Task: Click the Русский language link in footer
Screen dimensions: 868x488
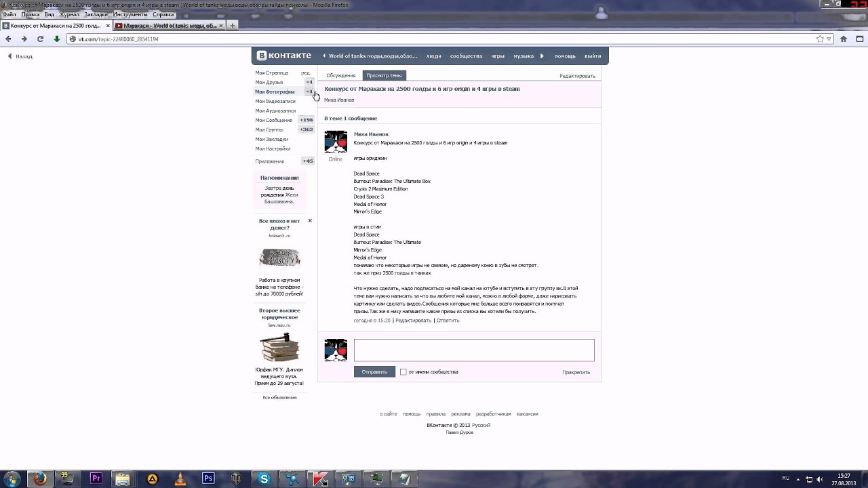Action: click(x=481, y=426)
